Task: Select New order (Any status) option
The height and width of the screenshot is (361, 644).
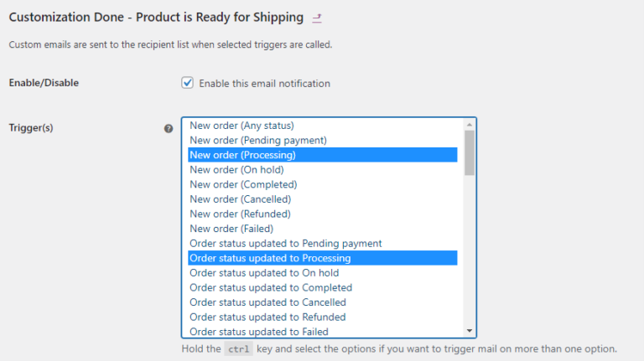Action: click(x=322, y=126)
